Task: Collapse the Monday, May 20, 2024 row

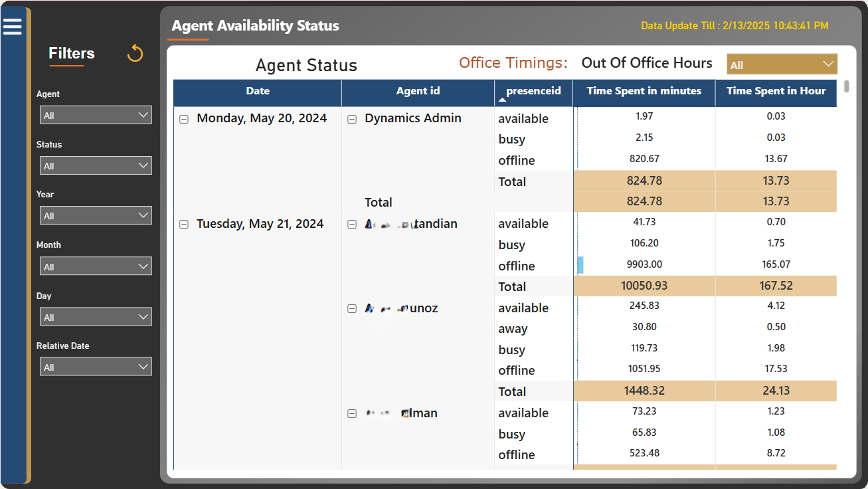Action: point(184,119)
